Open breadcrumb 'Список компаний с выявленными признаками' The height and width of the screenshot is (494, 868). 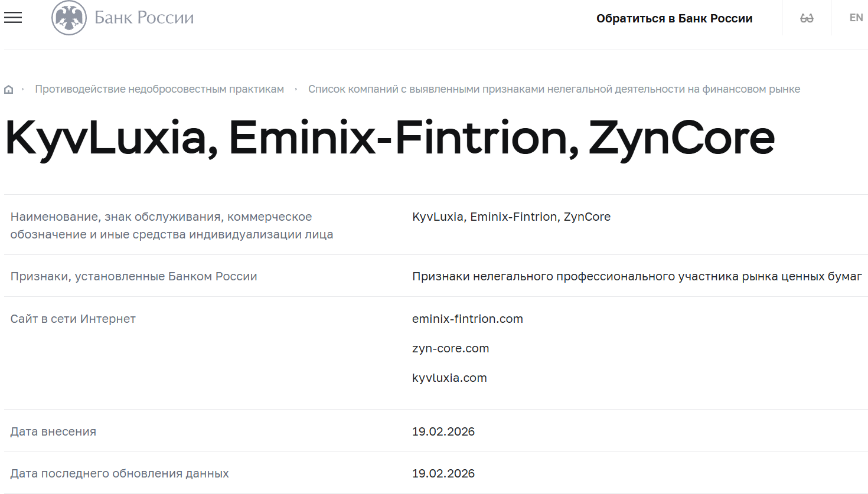coord(554,89)
